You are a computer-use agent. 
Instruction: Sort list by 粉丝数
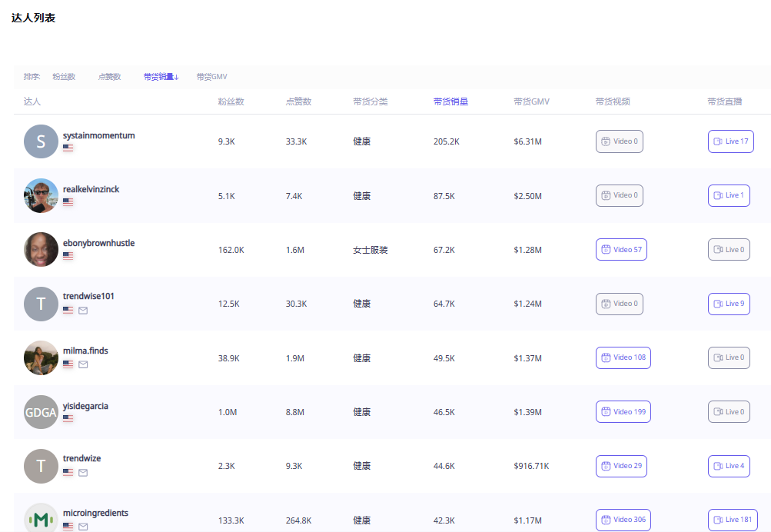(x=64, y=77)
